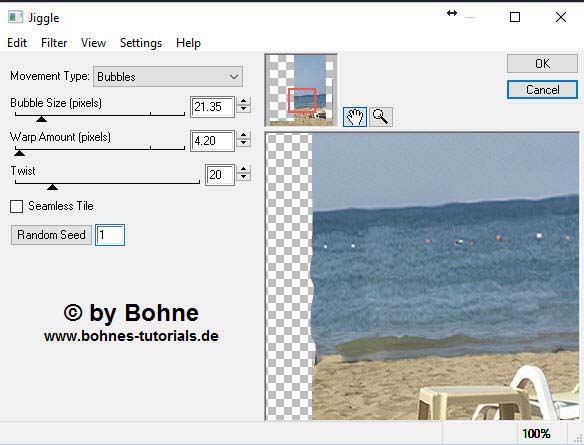Decrease Twist value with down arrow
The width and height of the screenshot is (584, 445).
(x=244, y=177)
